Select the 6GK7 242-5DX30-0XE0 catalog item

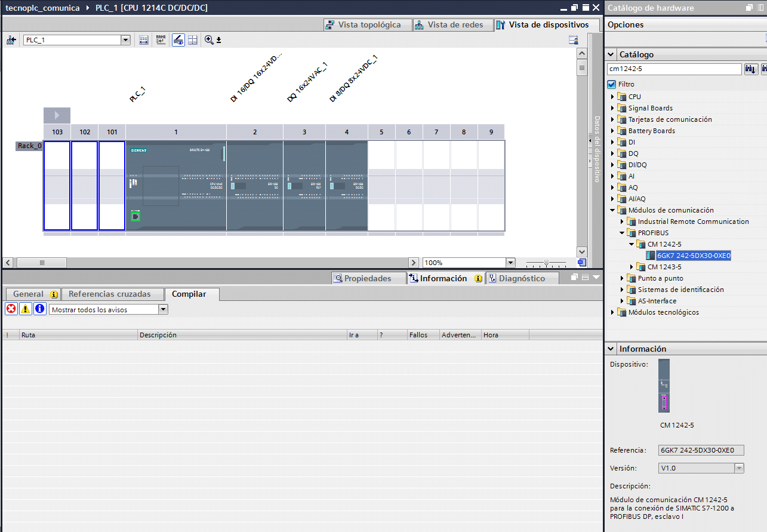click(x=694, y=256)
